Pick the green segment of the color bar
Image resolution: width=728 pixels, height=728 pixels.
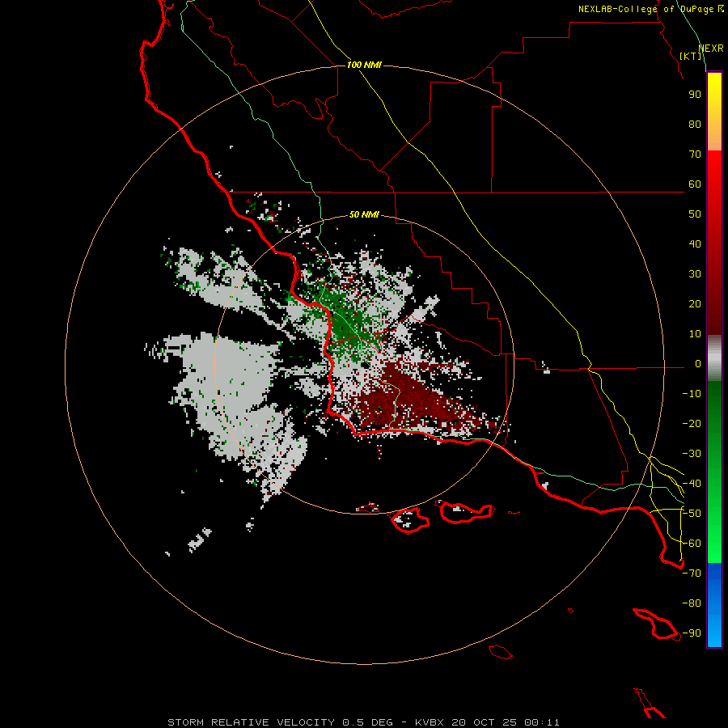(x=714, y=472)
